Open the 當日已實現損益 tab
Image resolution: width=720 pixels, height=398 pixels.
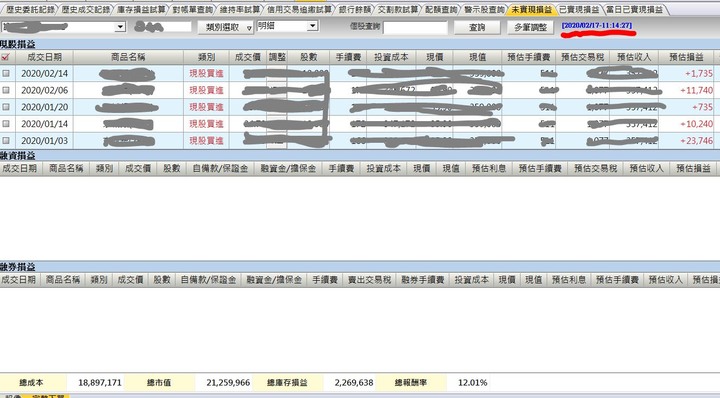click(x=635, y=9)
